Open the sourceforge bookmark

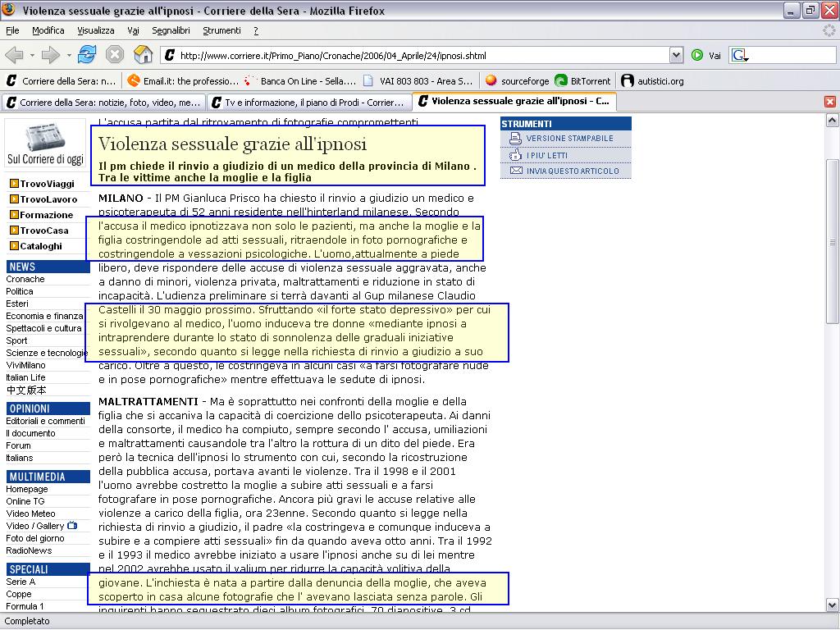point(517,81)
